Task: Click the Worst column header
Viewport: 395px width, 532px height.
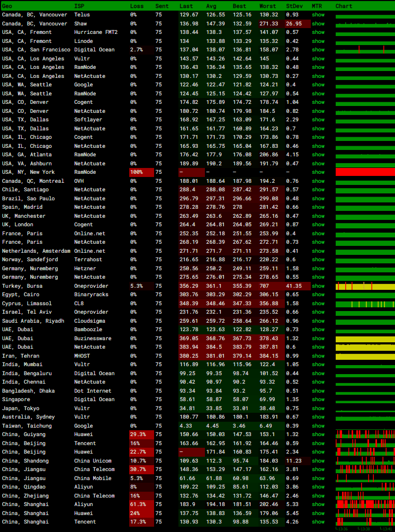Action: pyautogui.click(x=268, y=6)
